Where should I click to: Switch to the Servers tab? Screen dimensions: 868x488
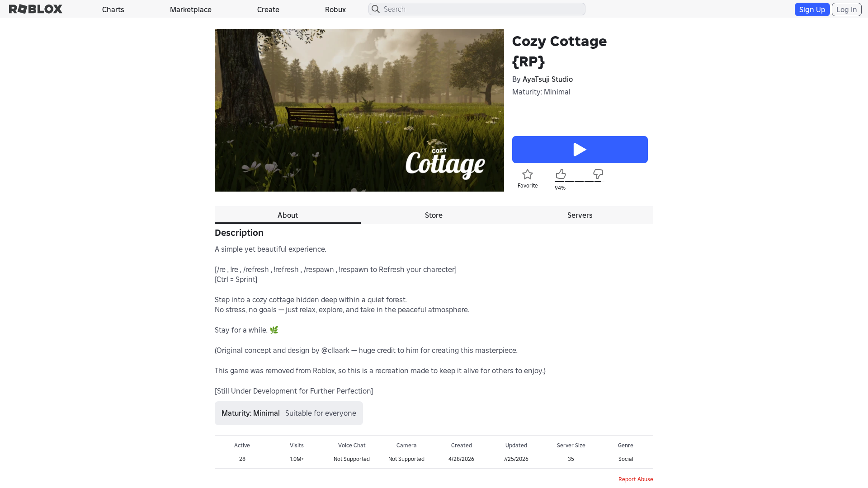tap(580, 215)
